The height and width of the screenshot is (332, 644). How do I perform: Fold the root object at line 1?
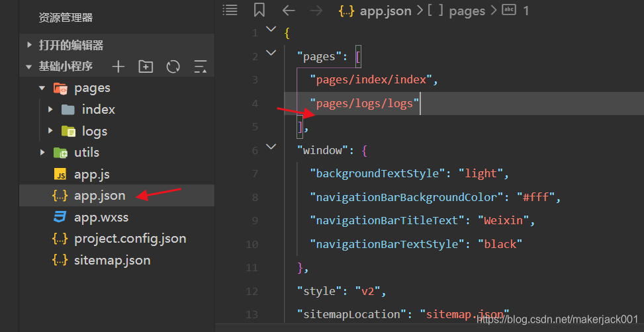click(x=271, y=29)
